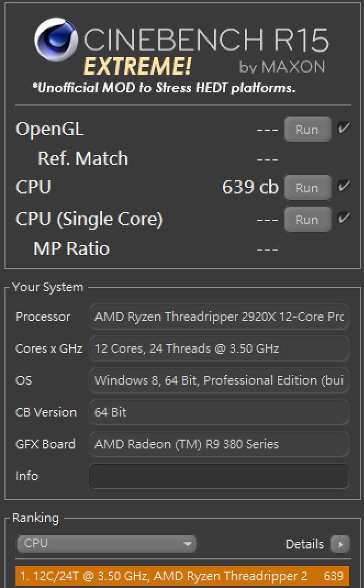Click the Info text field
Screen dimensions: 364x588
(219, 476)
